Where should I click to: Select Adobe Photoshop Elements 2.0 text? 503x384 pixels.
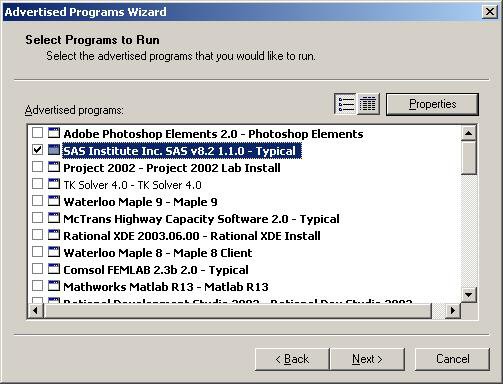pos(213,134)
